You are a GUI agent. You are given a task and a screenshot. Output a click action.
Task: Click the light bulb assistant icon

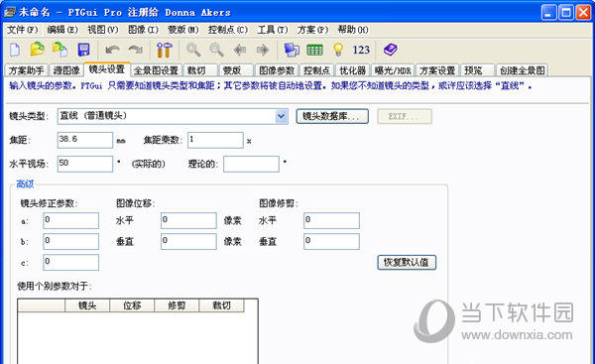(338, 50)
